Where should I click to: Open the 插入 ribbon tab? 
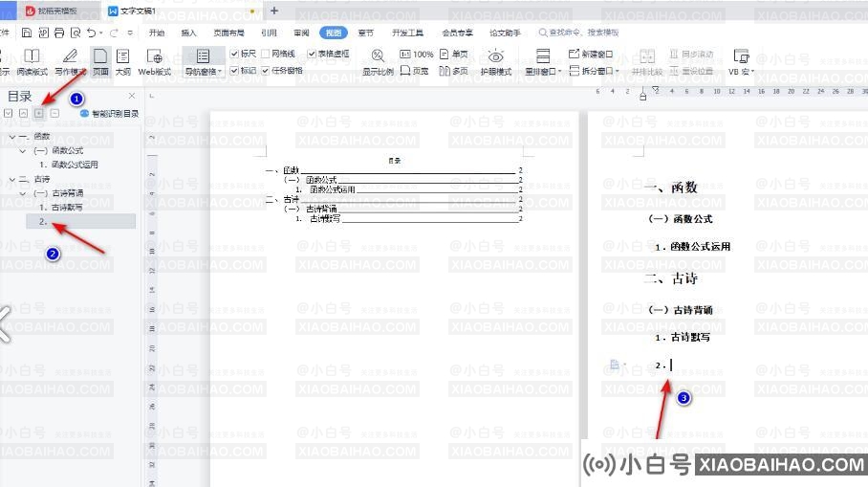(188, 33)
